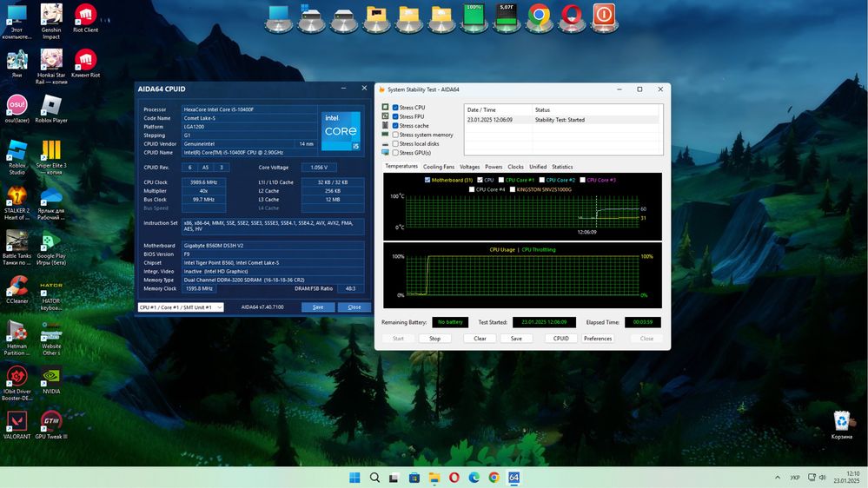Viewport: 868px width, 488px height.
Task: Open Microsoft Edge in taskbar
Action: (x=474, y=477)
